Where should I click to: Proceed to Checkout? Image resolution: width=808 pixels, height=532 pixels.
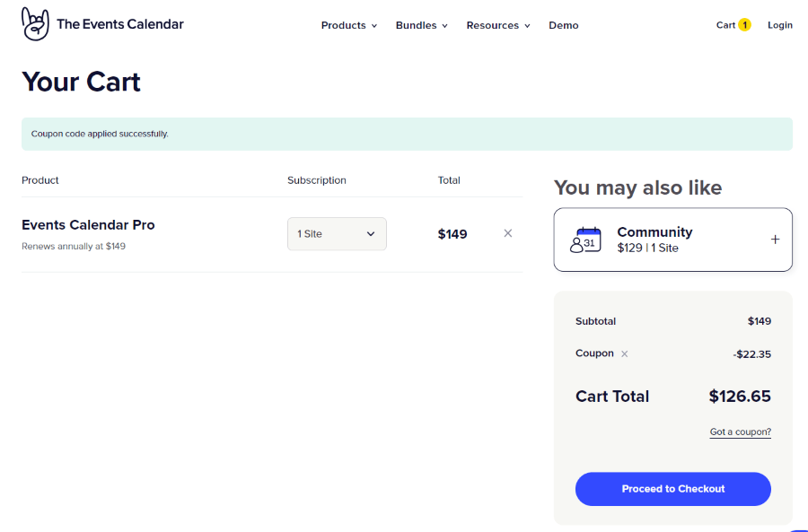tap(673, 489)
